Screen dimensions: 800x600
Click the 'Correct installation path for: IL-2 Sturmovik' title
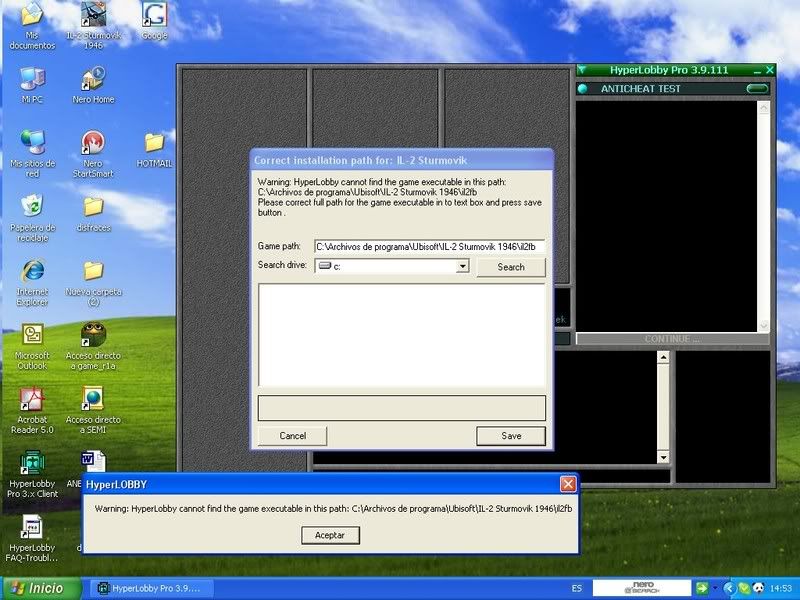[360, 160]
